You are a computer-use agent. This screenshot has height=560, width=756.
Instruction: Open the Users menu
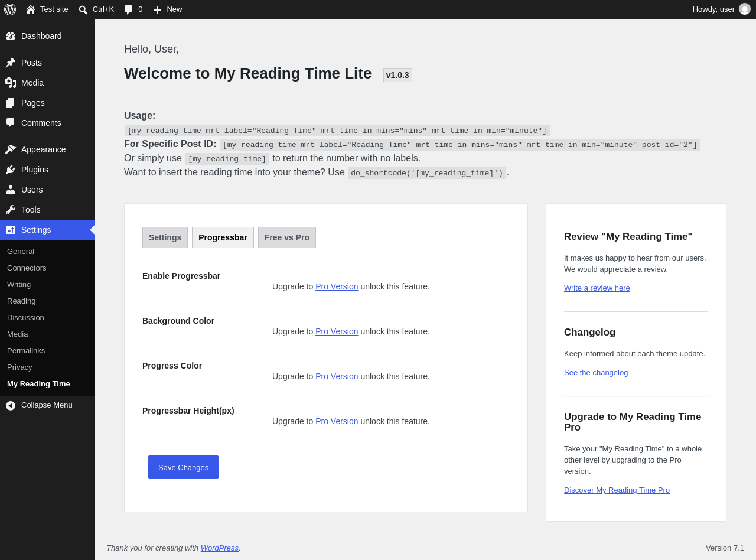coord(47,190)
